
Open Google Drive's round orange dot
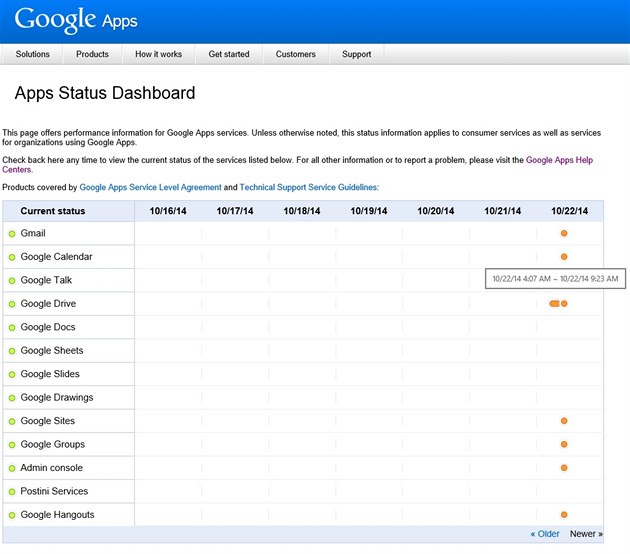(564, 303)
